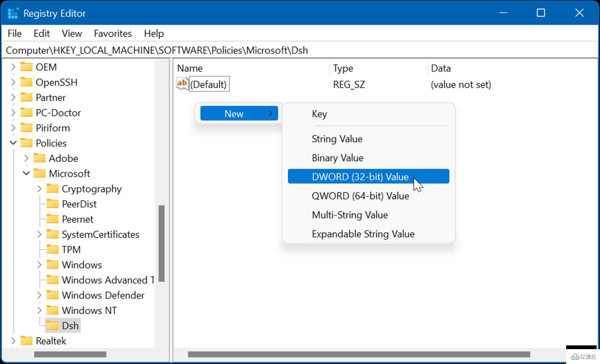The width and height of the screenshot is (600, 364).
Task: Click the REG_SZ type cell
Action: click(x=349, y=85)
